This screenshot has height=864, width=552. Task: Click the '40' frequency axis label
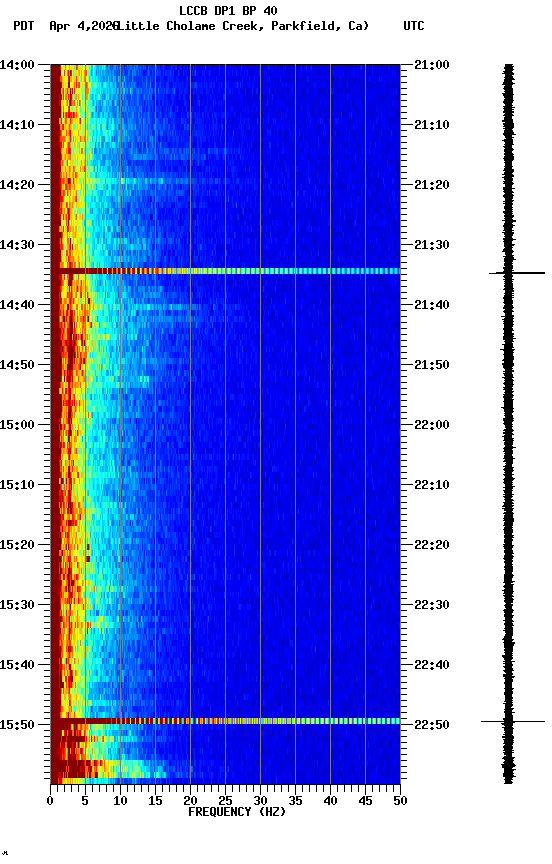[x=330, y=801]
